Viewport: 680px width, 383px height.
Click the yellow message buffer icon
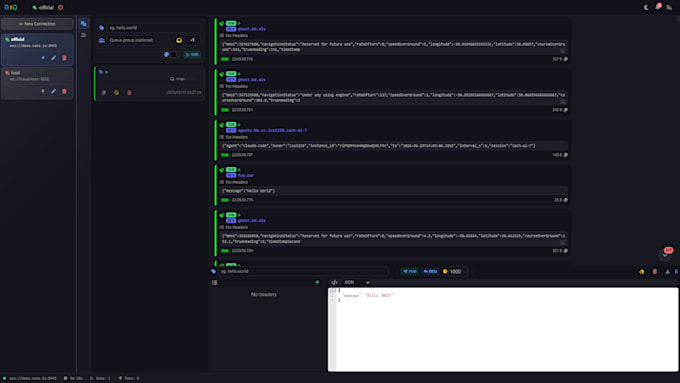179,40
